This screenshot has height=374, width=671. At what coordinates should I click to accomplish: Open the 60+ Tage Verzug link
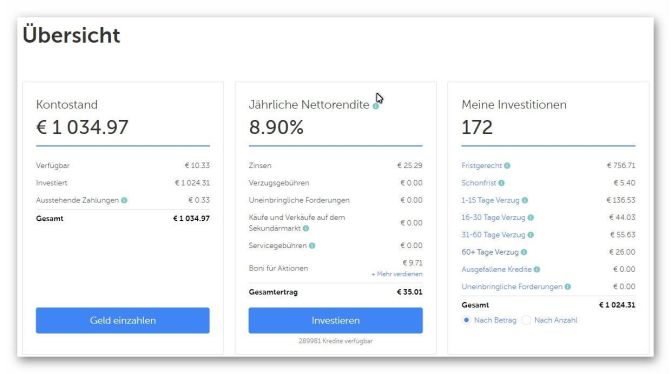pos(490,252)
